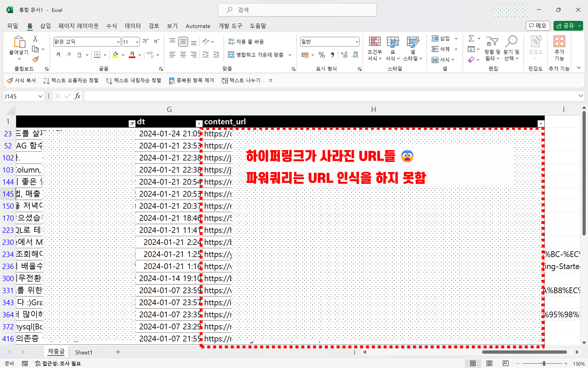588x368 pixels.
Task: Align text left
Action: tap(172, 55)
